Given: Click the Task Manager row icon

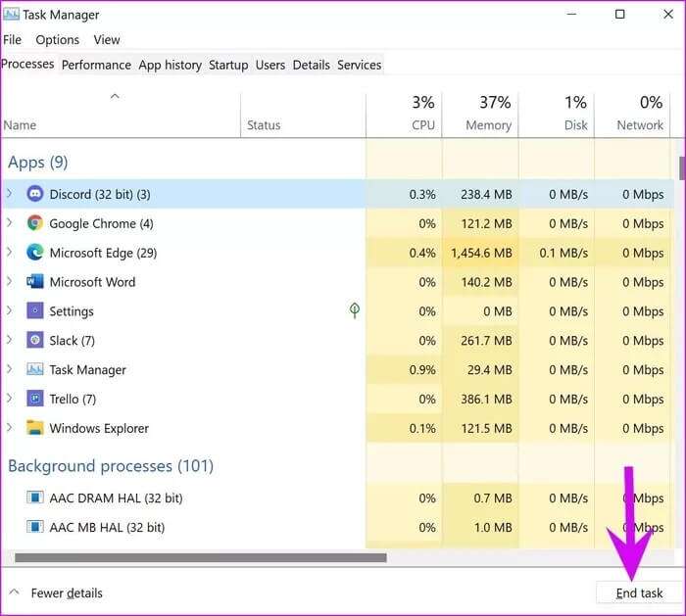Looking at the screenshot, I should 35,369.
